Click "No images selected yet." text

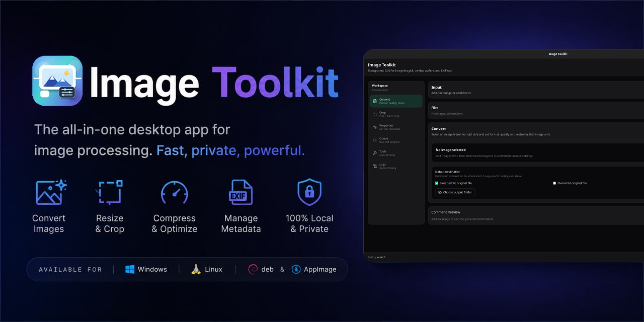click(x=447, y=114)
